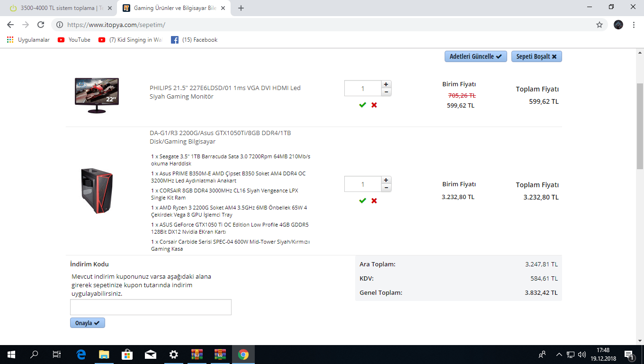Open the PHILIPS 21.5" Gaming Monitör product link
This screenshot has height=364, width=644.
[225, 92]
